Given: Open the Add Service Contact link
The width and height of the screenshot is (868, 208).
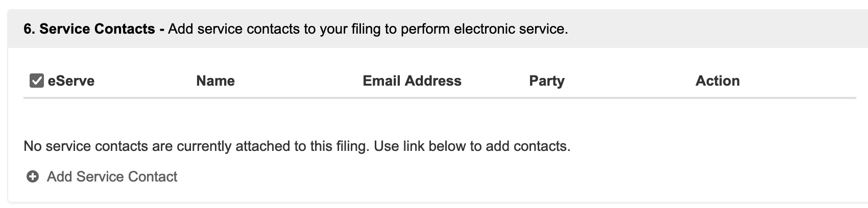Looking at the screenshot, I should click(x=112, y=177).
